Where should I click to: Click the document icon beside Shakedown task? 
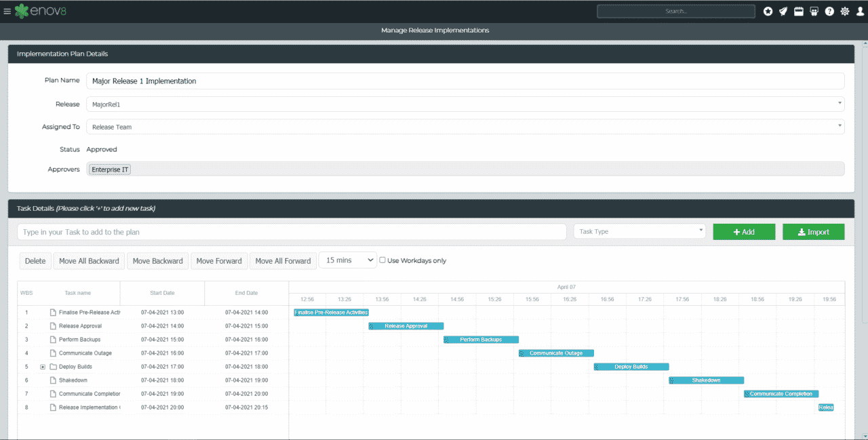[53, 380]
